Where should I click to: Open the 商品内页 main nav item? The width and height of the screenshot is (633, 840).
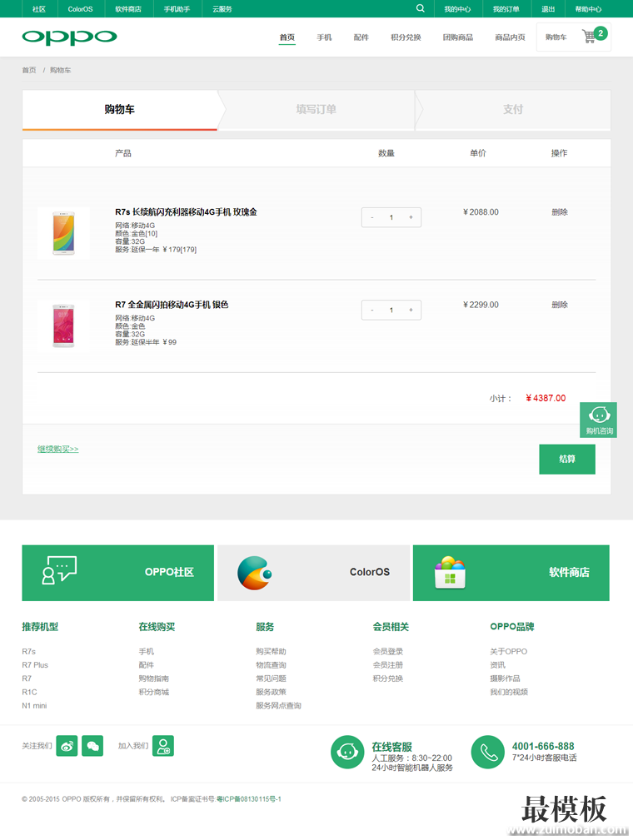coord(510,37)
